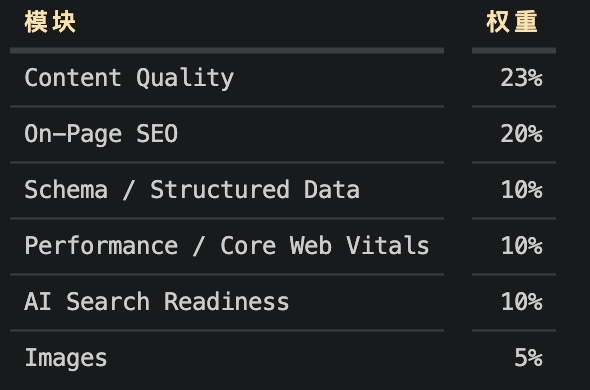
Task: Click the 5% weight for Images
Action: coord(528,357)
